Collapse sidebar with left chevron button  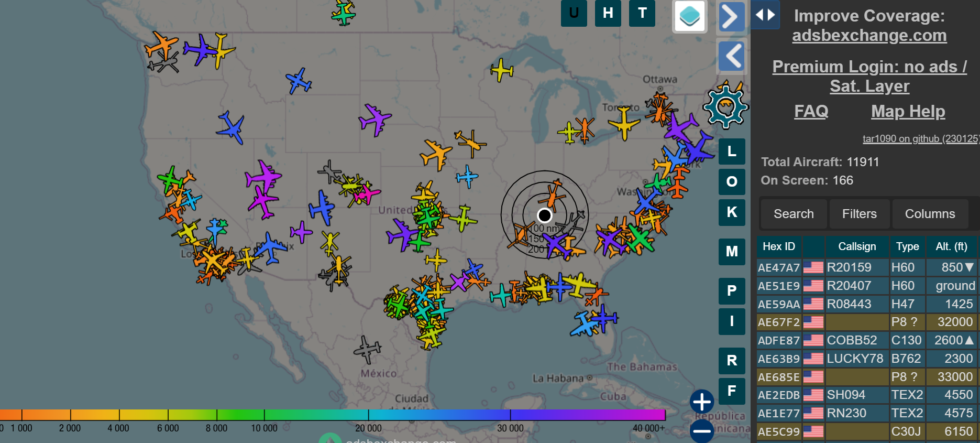click(x=731, y=56)
